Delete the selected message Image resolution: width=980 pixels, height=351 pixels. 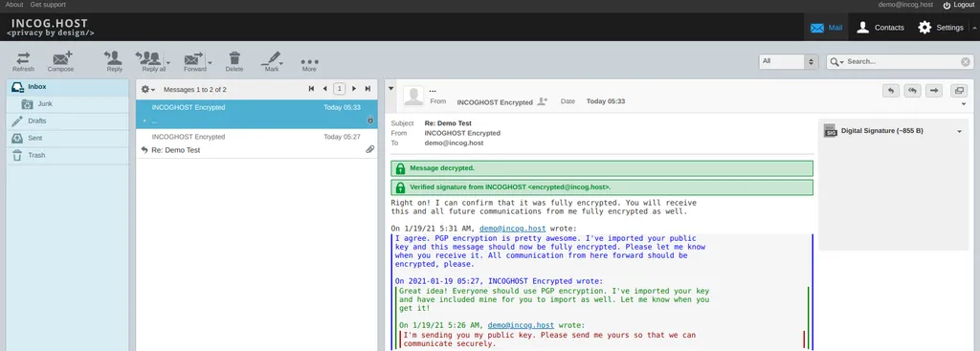(234, 62)
